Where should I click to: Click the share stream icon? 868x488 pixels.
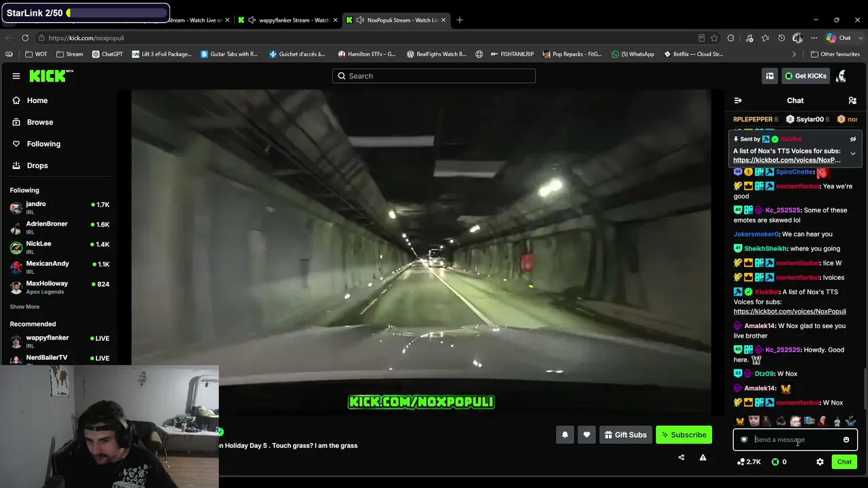tap(682, 457)
